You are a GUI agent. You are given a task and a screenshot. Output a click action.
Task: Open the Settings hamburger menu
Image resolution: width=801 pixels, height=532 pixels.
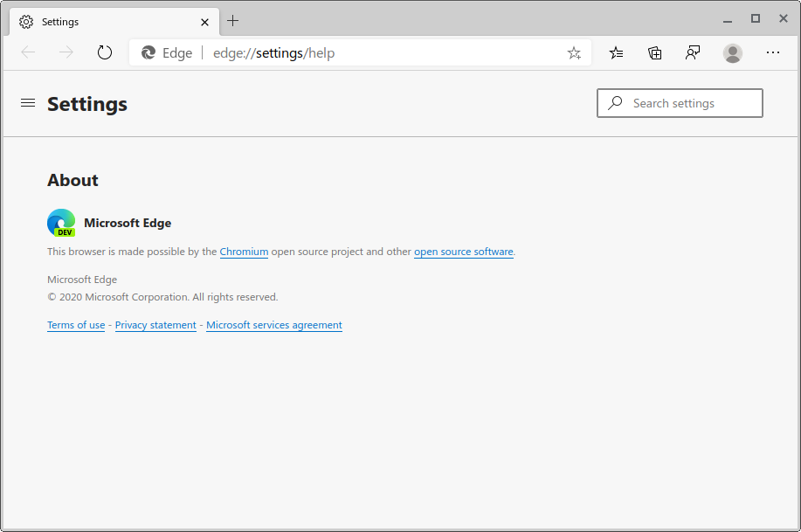[x=28, y=103]
